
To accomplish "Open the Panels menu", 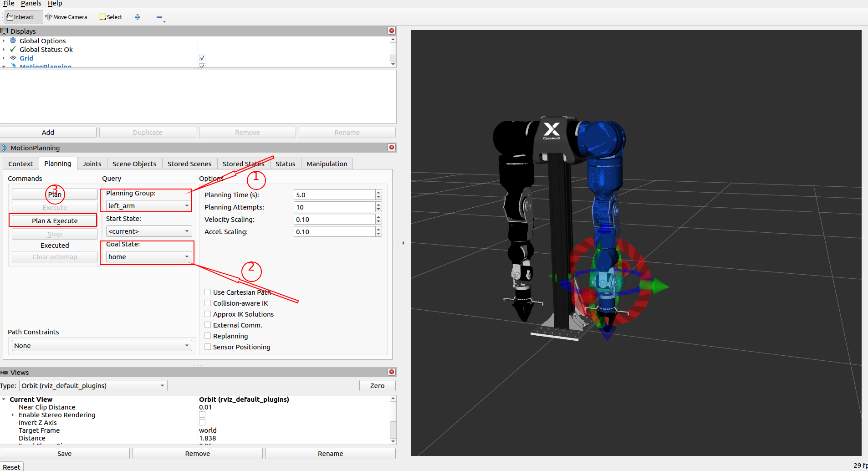I will (31, 4).
